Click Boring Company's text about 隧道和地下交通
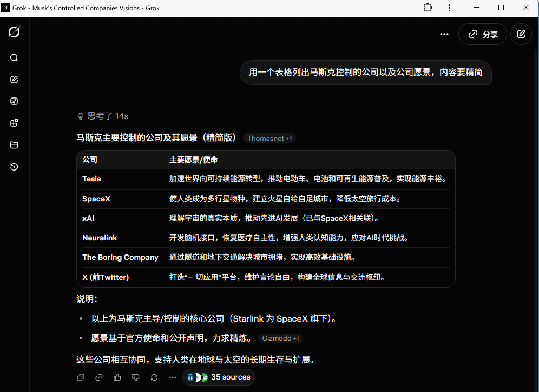The width and height of the screenshot is (539, 392). pos(263,258)
